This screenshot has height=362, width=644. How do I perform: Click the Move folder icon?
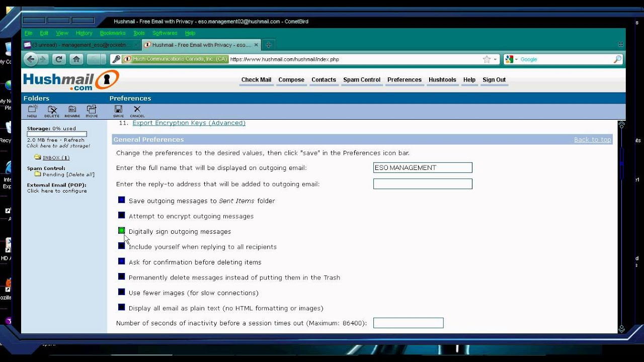[92, 111]
